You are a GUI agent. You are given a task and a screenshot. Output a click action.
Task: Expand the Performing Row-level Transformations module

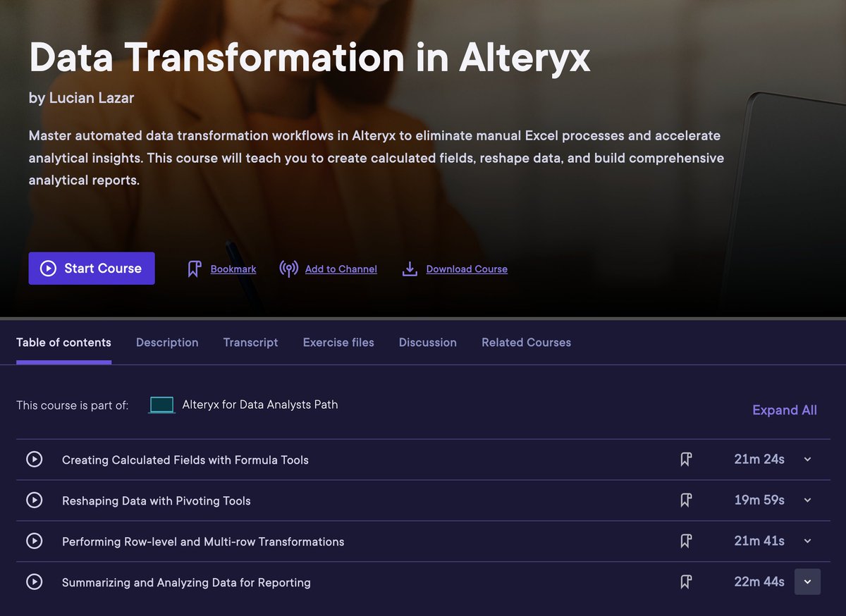pyautogui.click(x=807, y=541)
